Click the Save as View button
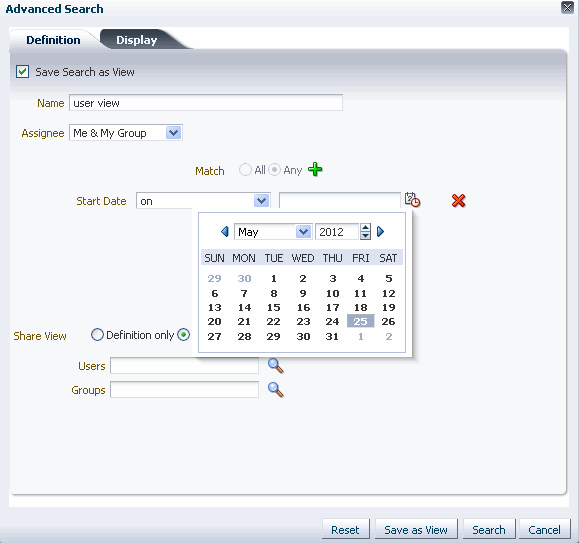This screenshot has width=579, height=543. pos(416,530)
